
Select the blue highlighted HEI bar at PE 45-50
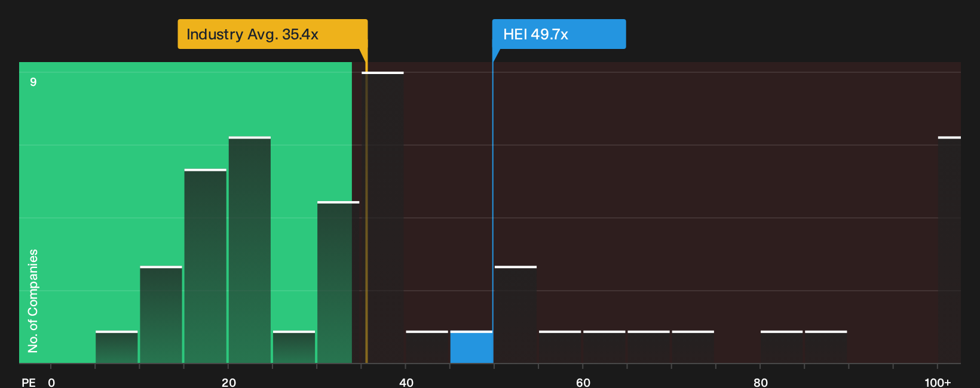pyautogui.click(x=471, y=347)
